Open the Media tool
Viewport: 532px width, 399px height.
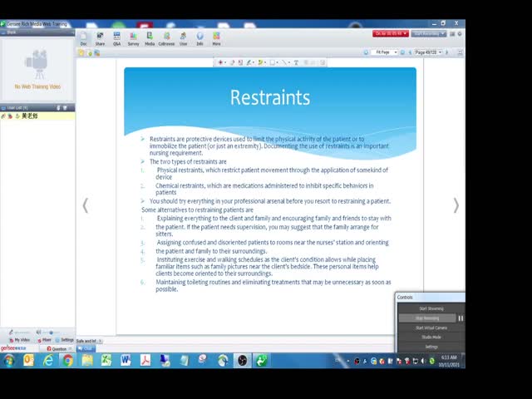(150, 38)
